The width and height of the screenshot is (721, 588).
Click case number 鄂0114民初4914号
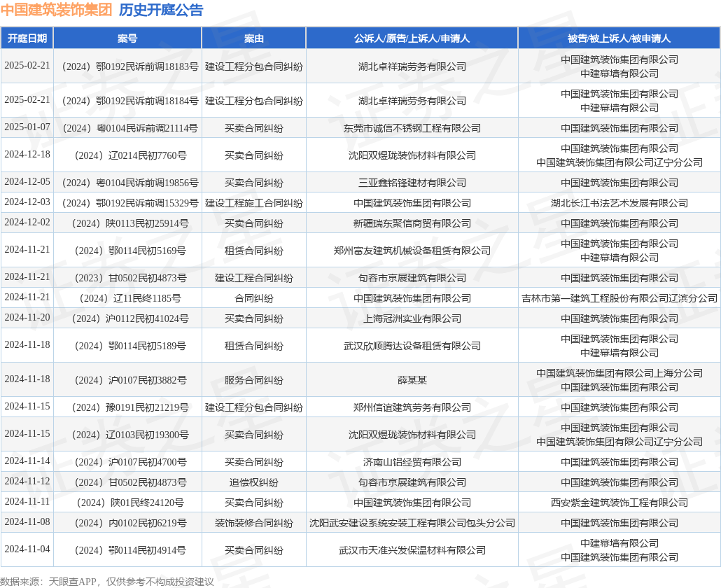pos(130,550)
